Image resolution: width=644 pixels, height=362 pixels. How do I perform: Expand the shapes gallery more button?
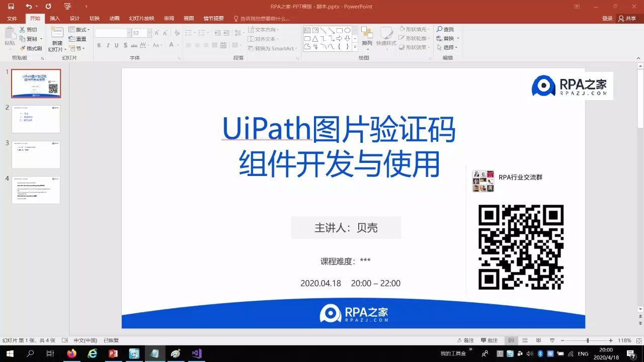tap(355, 47)
